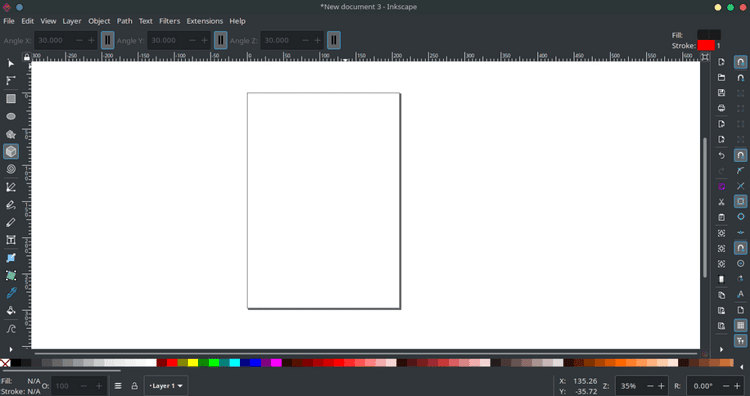Image resolution: width=750 pixels, height=396 pixels.
Task: Select the Selector arrow tool
Action: pos(11,63)
